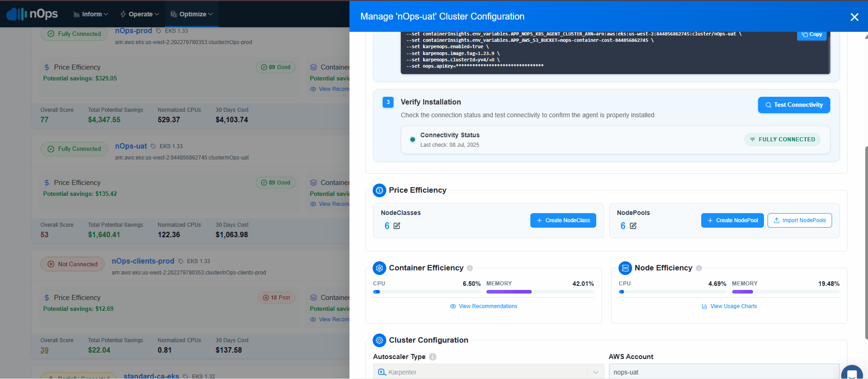
Task: Click the nOps logo in the header
Action: [32, 14]
